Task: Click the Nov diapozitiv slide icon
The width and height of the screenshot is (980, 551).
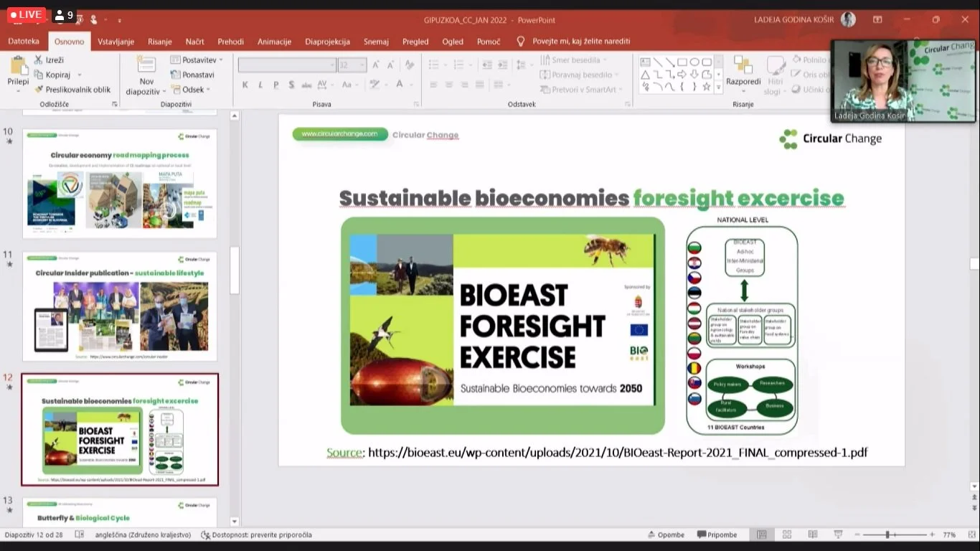Action: [146, 65]
